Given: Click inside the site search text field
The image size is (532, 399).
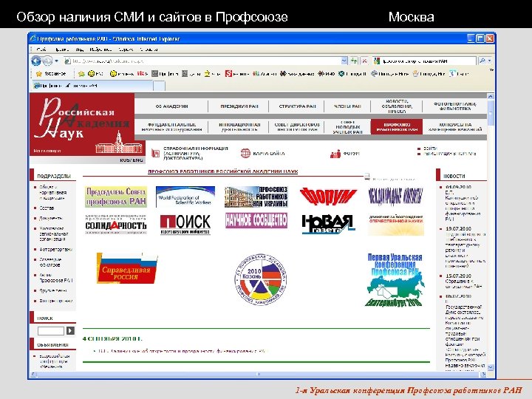Looking at the screenshot, I should point(50,331).
